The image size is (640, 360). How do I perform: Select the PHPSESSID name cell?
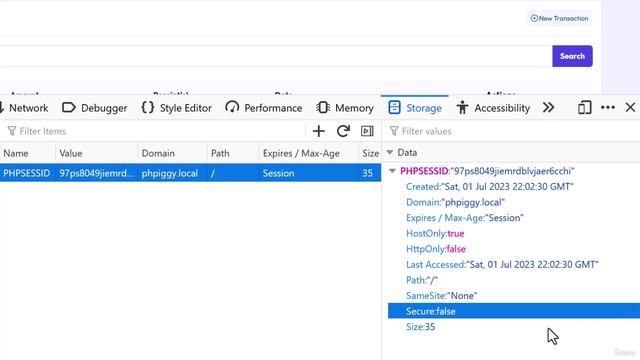coord(27,173)
